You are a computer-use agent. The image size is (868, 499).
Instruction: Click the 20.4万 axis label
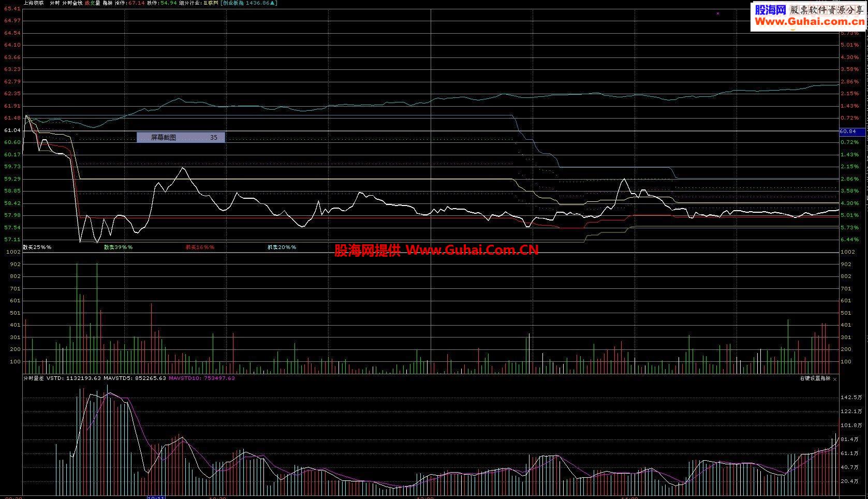(x=850, y=481)
